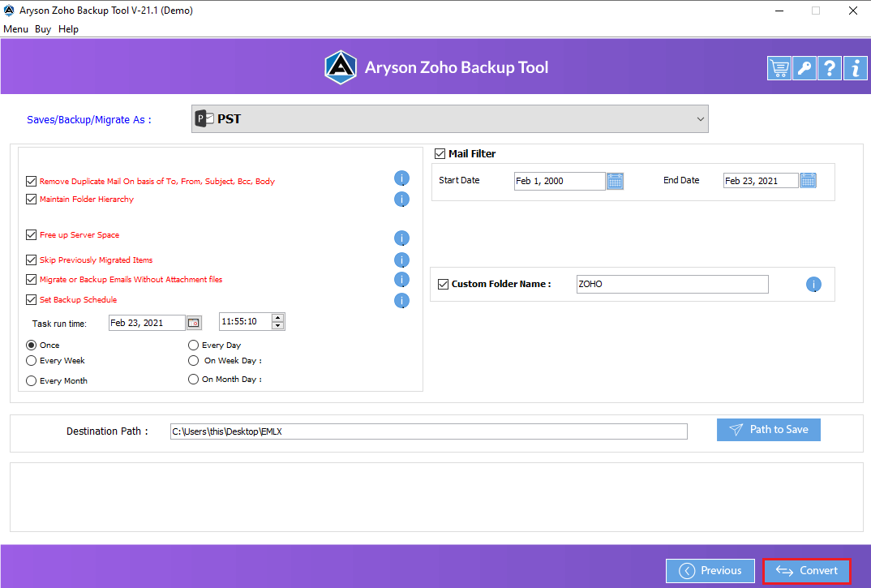The height and width of the screenshot is (588, 871).
Task: Click the Custom Folder Name text field
Action: click(672, 284)
